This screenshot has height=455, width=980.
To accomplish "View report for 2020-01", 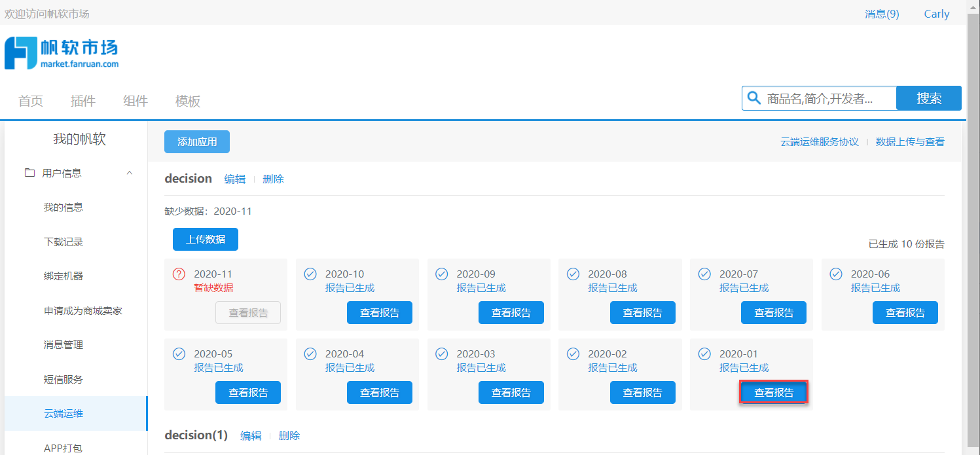I will tap(774, 393).
